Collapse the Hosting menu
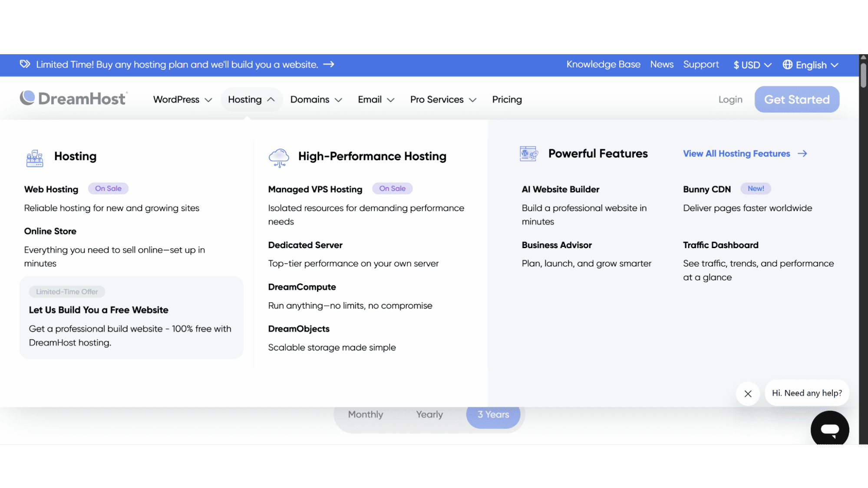The height and width of the screenshot is (488, 868). point(251,99)
